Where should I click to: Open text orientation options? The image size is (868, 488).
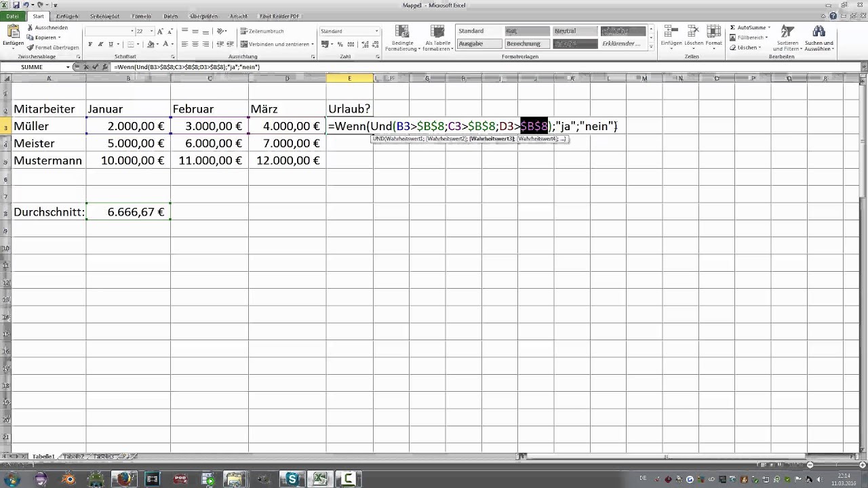(222, 31)
